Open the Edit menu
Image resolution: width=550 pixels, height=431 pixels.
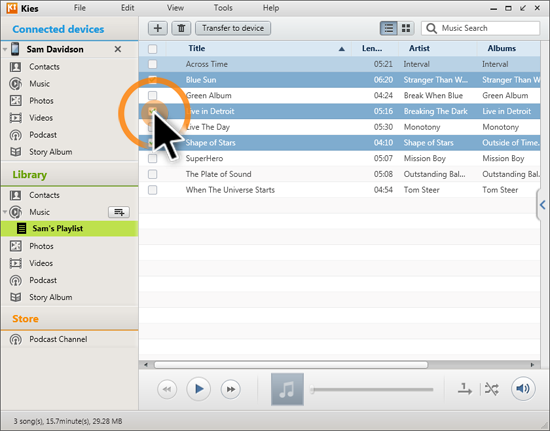(x=128, y=8)
